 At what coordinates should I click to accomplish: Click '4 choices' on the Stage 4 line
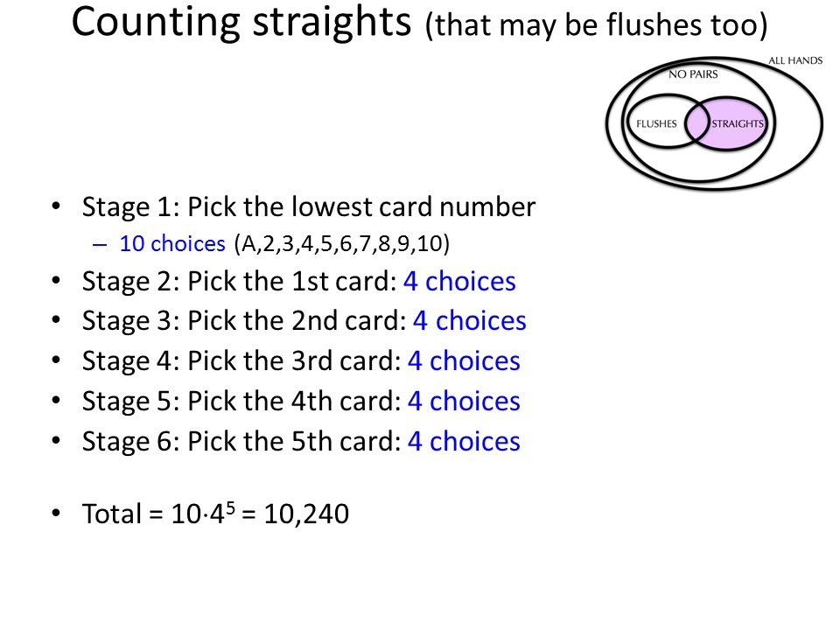pyautogui.click(x=464, y=361)
